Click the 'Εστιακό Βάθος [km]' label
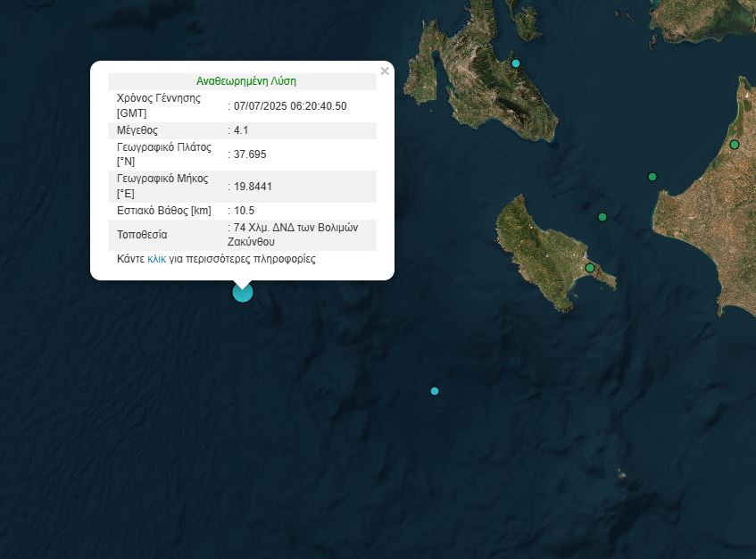The image size is (756, 559). [x=165, y=211]
